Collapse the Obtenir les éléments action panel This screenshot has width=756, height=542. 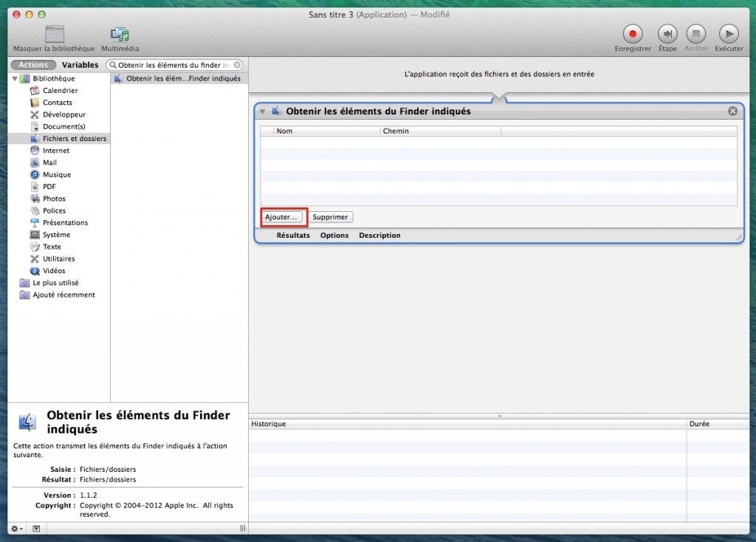coord(263,112)
